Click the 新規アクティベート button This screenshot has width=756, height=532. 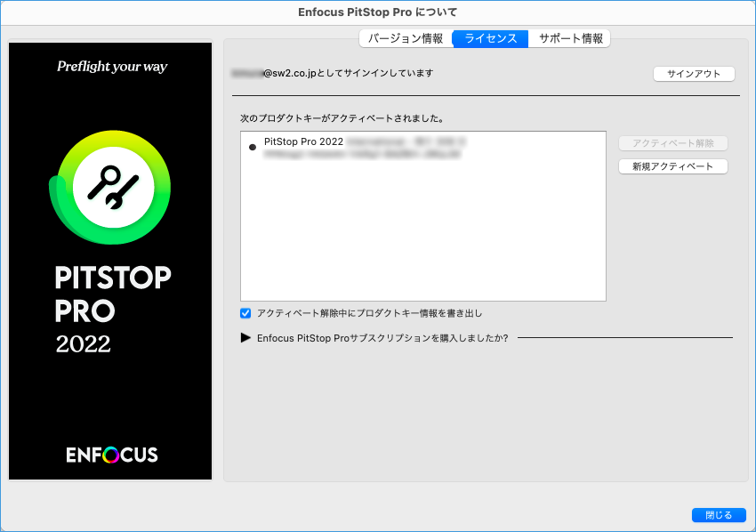tap(672, 166)
